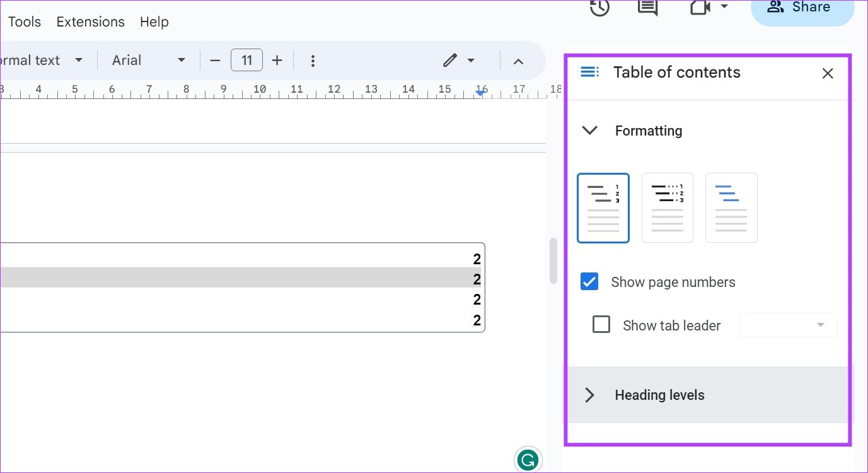Screen dimensions: 868x473
Task: Decrease font size with minus button
Action: coord(216,61)
